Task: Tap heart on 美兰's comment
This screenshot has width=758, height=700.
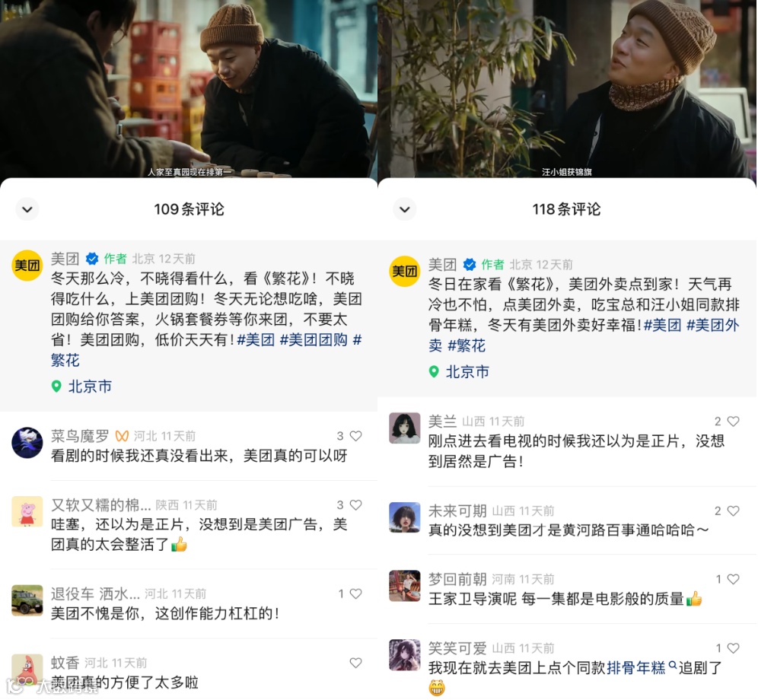Action: [734, 422]
